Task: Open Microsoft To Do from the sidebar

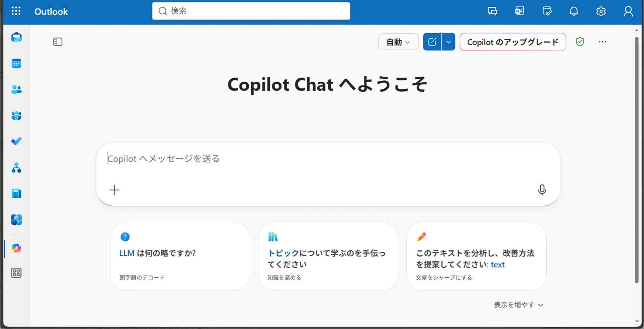Action: click(x=16, y=141)
